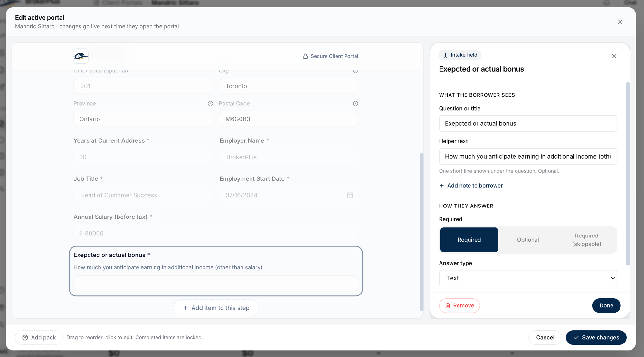Click the Secure Client Portal label
This screenshot has width=644, height=357.
(x=334, y=56)
